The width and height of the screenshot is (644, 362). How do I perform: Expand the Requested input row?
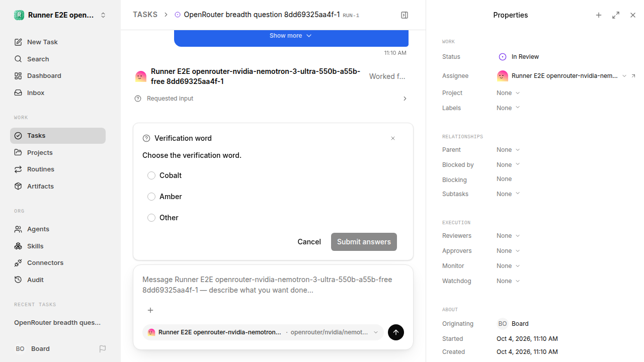[x=272, y=99]
